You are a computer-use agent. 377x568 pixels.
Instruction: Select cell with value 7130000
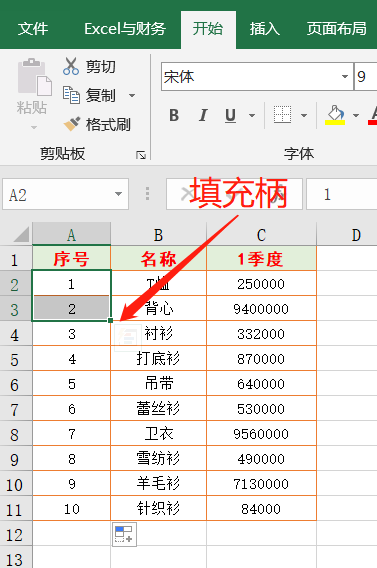click(261, 483)
